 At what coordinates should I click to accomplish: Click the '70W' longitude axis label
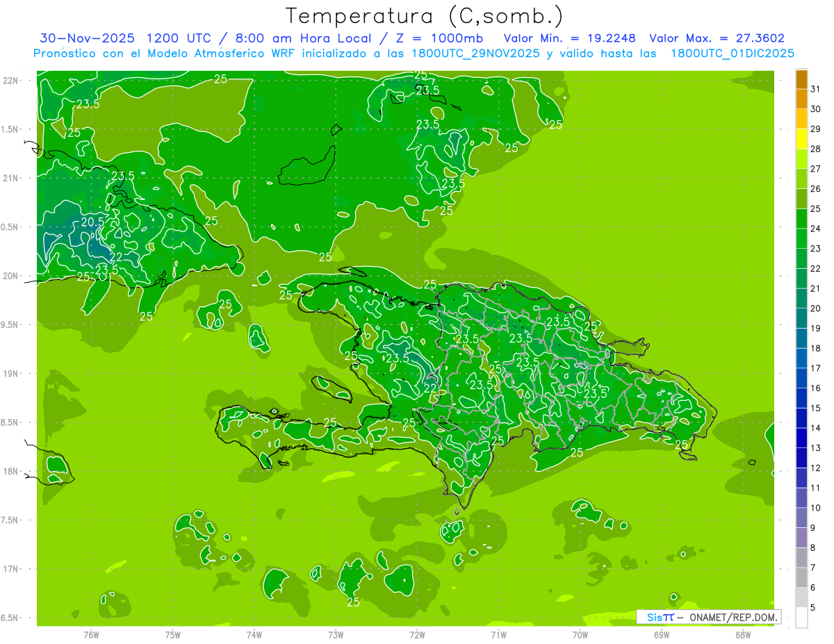580,634
